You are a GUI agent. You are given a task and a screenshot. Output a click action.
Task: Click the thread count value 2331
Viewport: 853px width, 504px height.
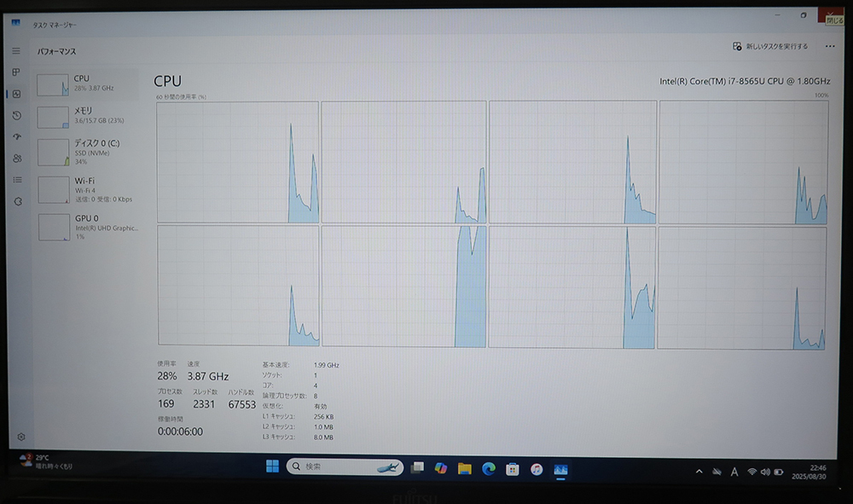tap(204, 404)
